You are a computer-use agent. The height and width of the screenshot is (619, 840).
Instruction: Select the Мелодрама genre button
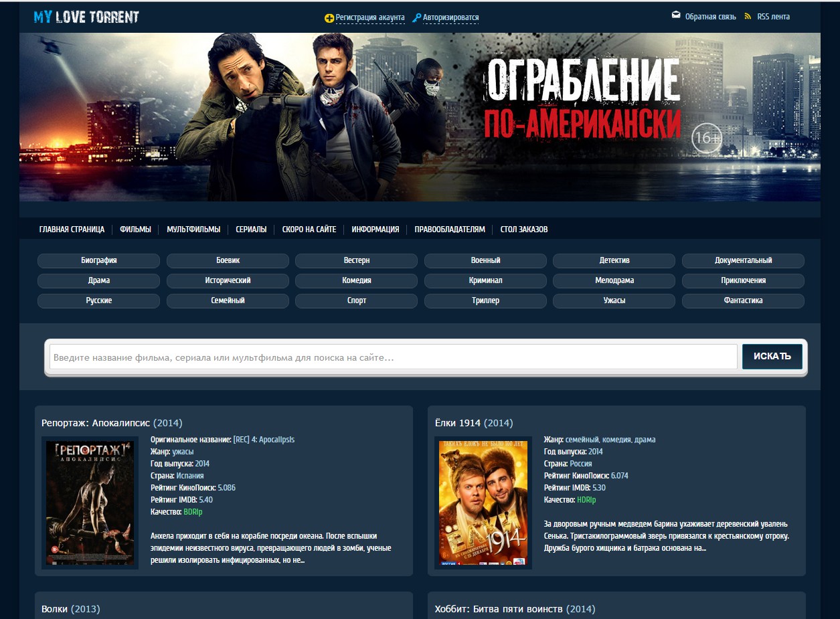pos(614,280)
